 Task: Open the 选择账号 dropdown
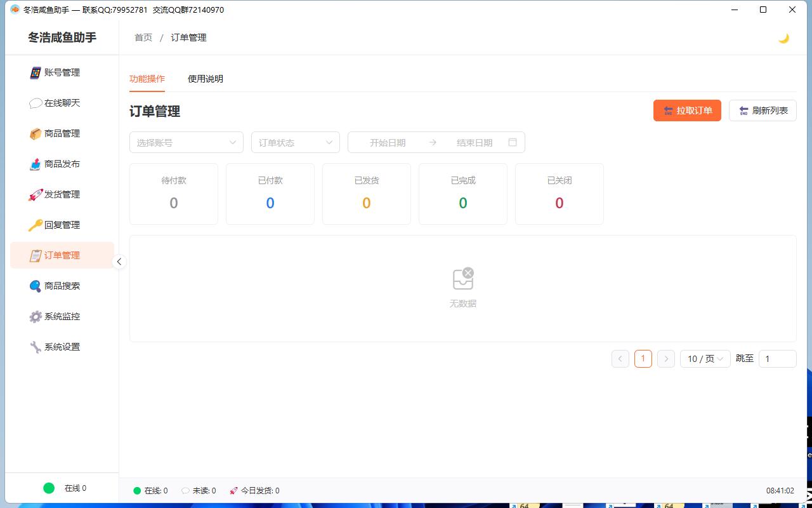(x=187, y=142)
